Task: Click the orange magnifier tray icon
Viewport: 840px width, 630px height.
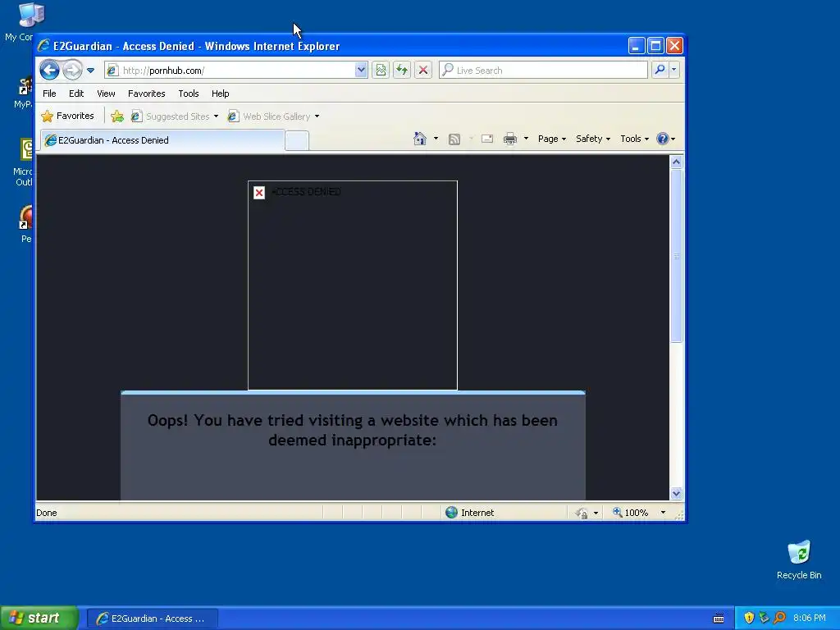Action: pos(779,618)
